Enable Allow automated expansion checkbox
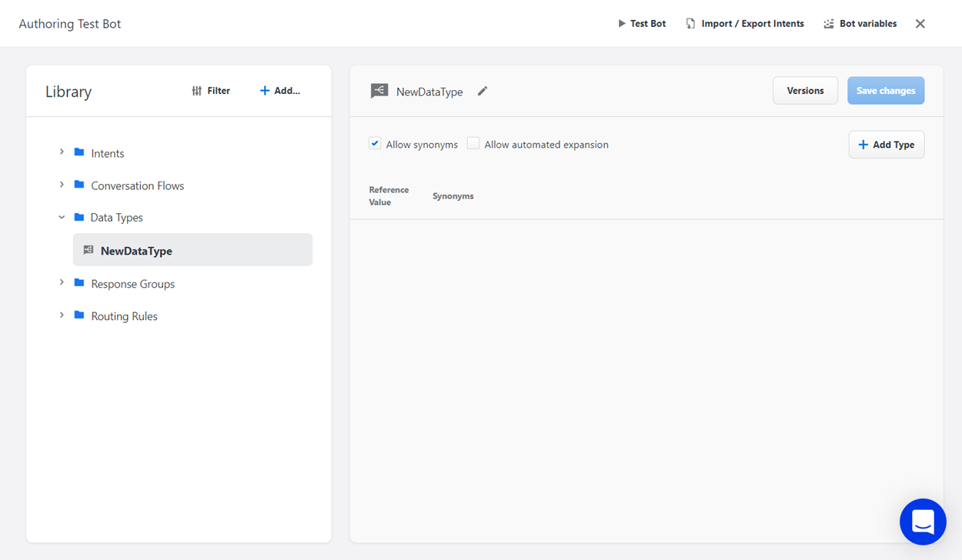Image resolution: width=962 pixels, height=560 pixels. (x=473, y=144)
